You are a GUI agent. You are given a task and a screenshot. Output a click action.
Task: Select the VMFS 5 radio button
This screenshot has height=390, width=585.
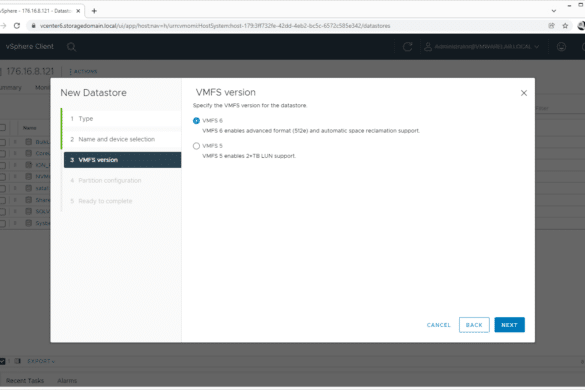196,146
